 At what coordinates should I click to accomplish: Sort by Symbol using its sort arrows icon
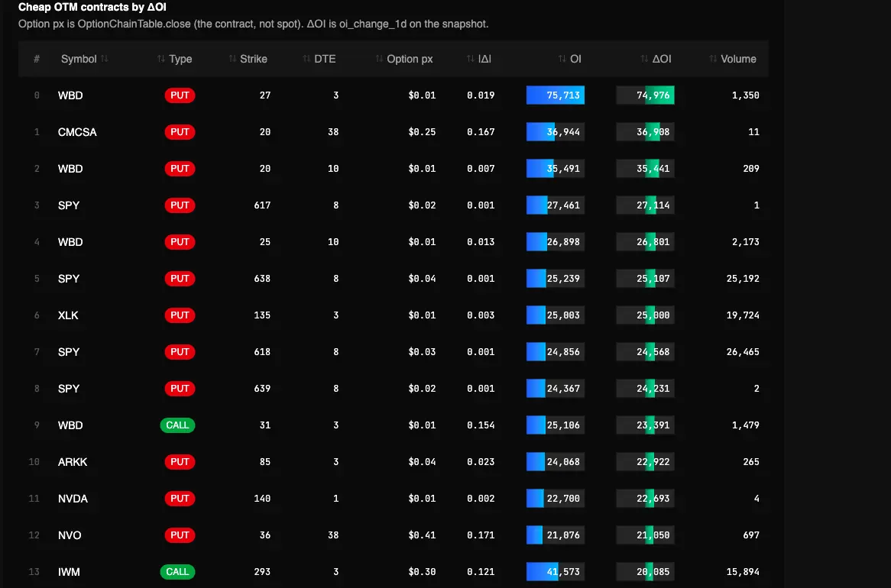105,59
